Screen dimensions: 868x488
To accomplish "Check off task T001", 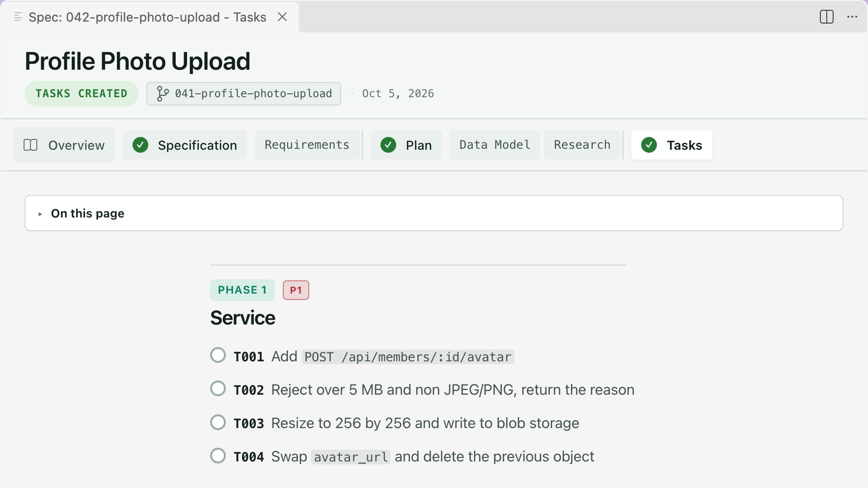I will click(x=218, y=355).
